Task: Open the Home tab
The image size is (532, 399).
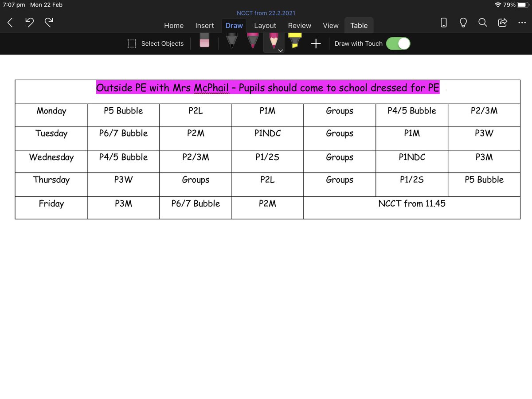Action: [174, 26]
